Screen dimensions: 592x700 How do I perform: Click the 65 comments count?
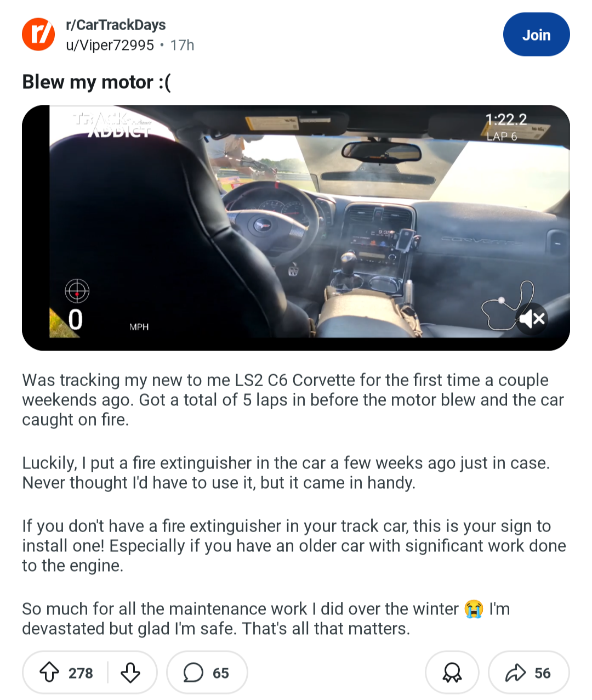pyautogui.click(x=221, y=673)
